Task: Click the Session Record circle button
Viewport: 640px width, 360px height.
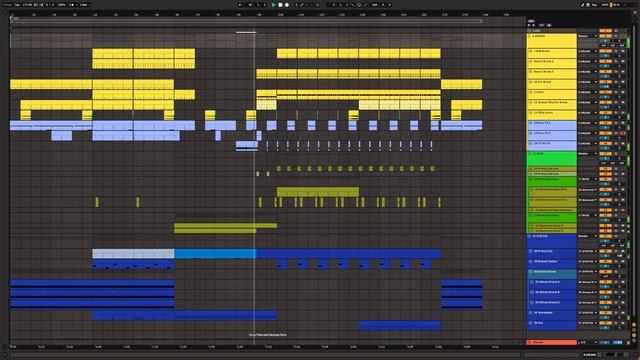Action: [318, 5]
